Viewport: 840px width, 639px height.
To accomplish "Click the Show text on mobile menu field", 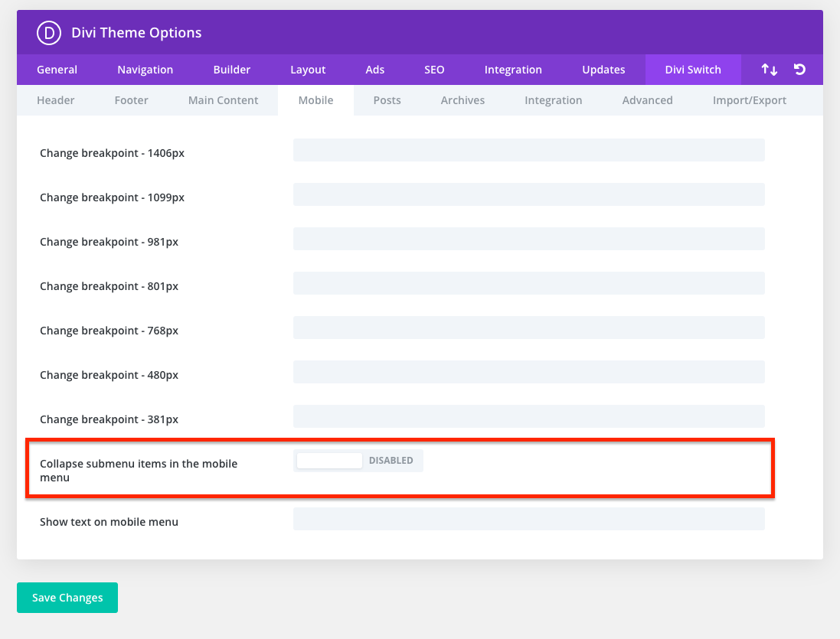I will point(529,519).
